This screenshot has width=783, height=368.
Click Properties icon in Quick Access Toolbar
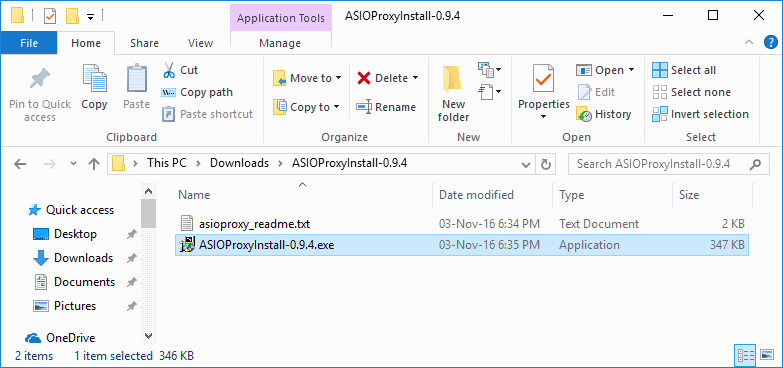point(50,17)
